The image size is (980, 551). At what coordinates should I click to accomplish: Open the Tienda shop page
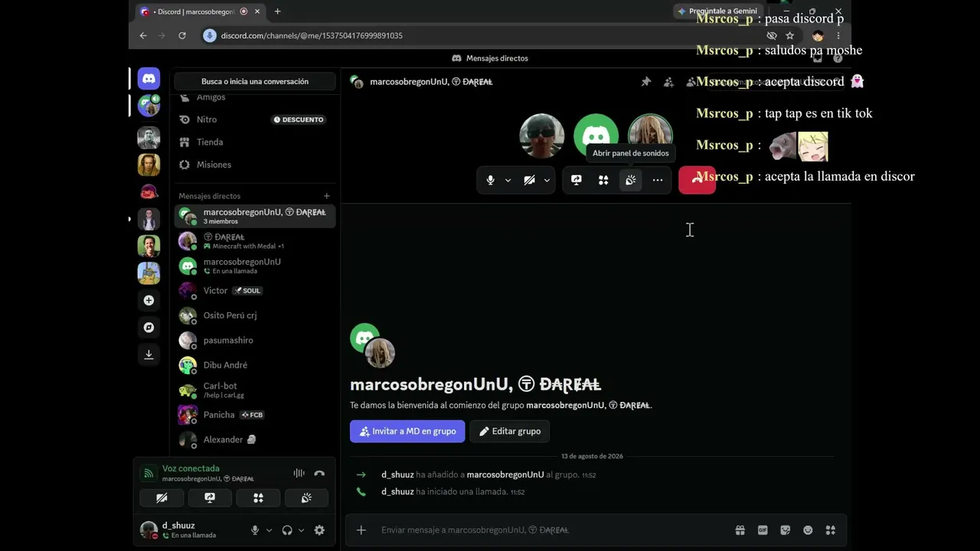coord(255,142)
